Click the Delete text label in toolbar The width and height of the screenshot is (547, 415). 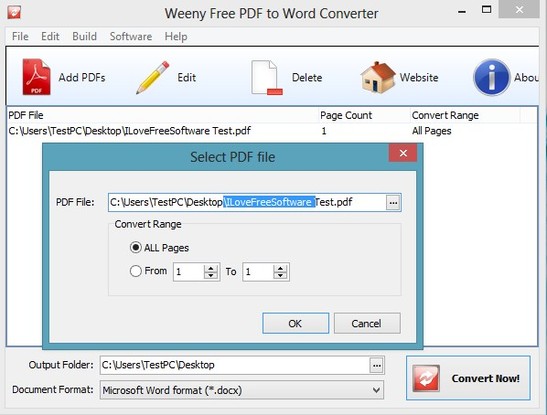(x=307, y=77)
